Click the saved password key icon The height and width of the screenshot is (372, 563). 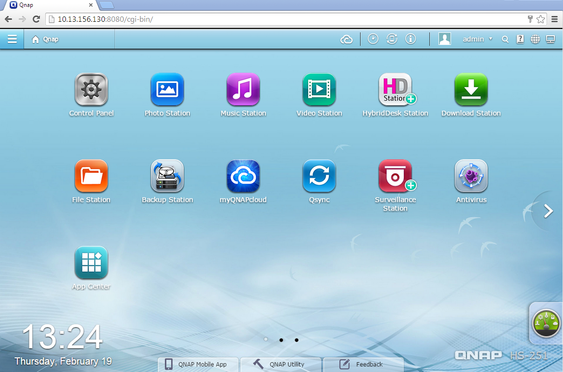tap(530, 19)
